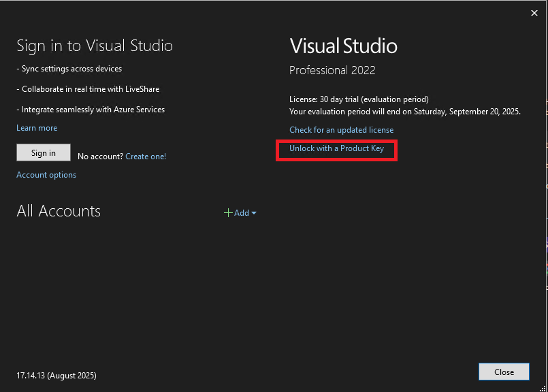Open Account options

click(46, 175)
